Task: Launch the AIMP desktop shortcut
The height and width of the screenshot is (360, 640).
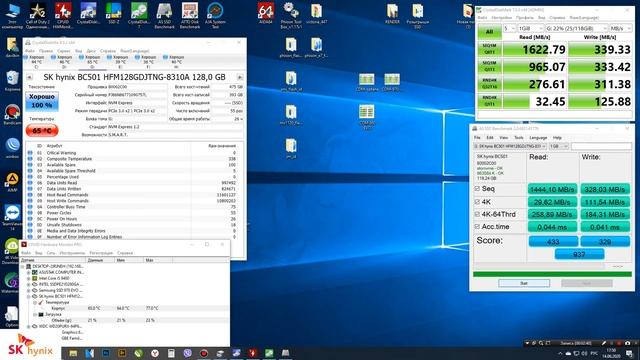Action: [12, 182]
